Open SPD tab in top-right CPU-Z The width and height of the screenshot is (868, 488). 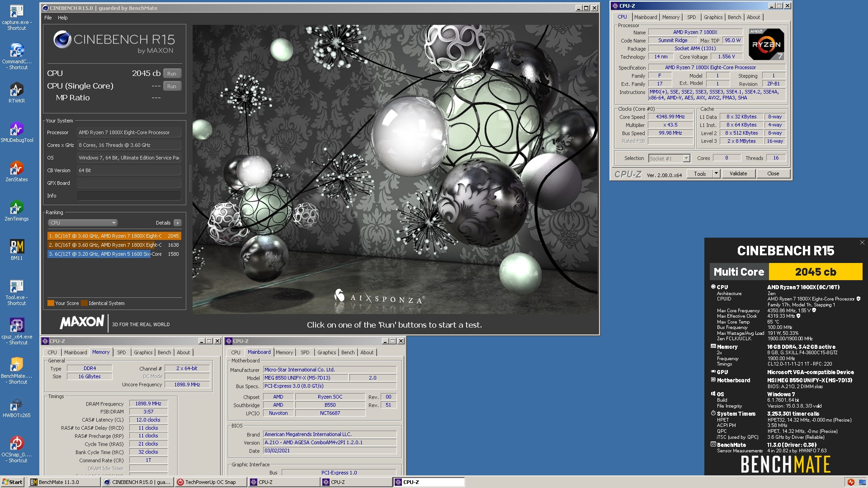[692, 17]
